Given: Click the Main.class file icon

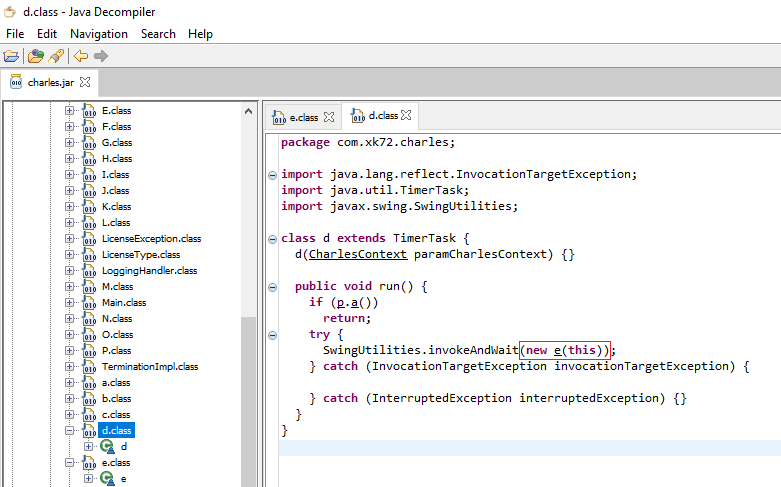Looking at the screenshot, I should click(89, 302).
